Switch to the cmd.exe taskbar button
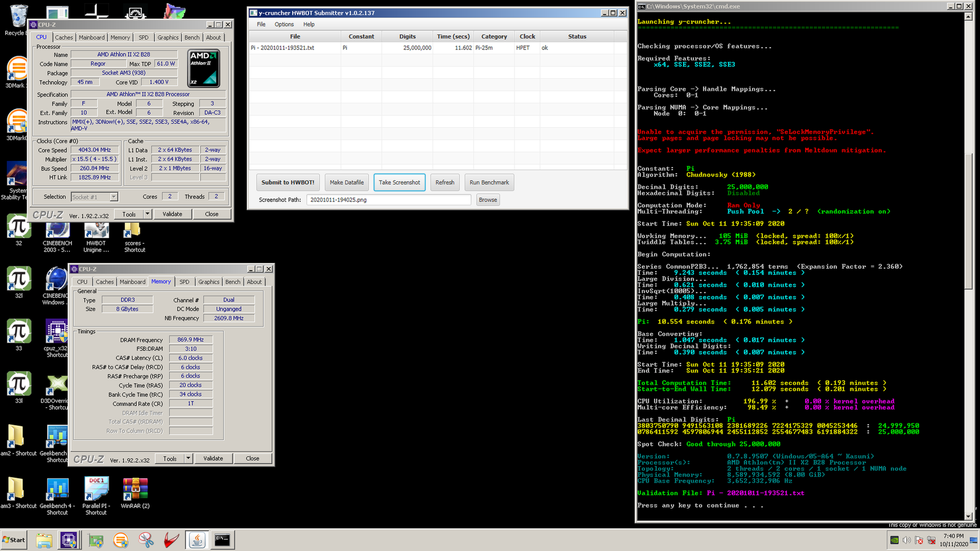 point(223,540)
